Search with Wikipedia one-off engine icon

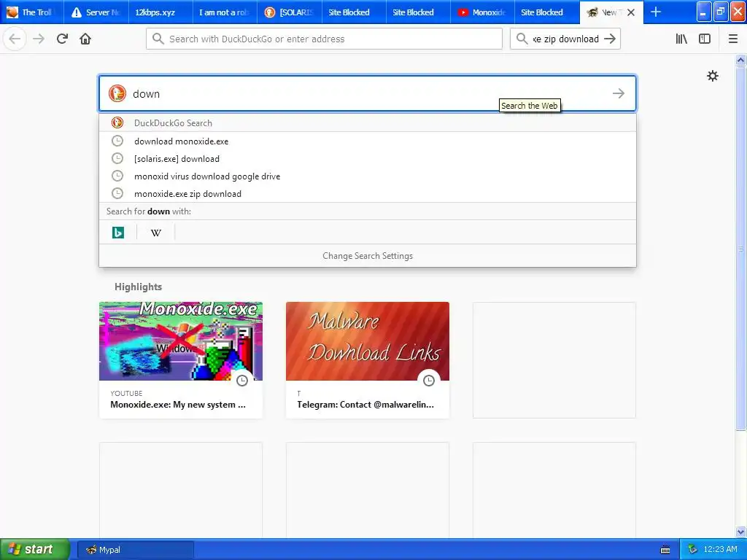pyautogui.click(x=156, y=233)
